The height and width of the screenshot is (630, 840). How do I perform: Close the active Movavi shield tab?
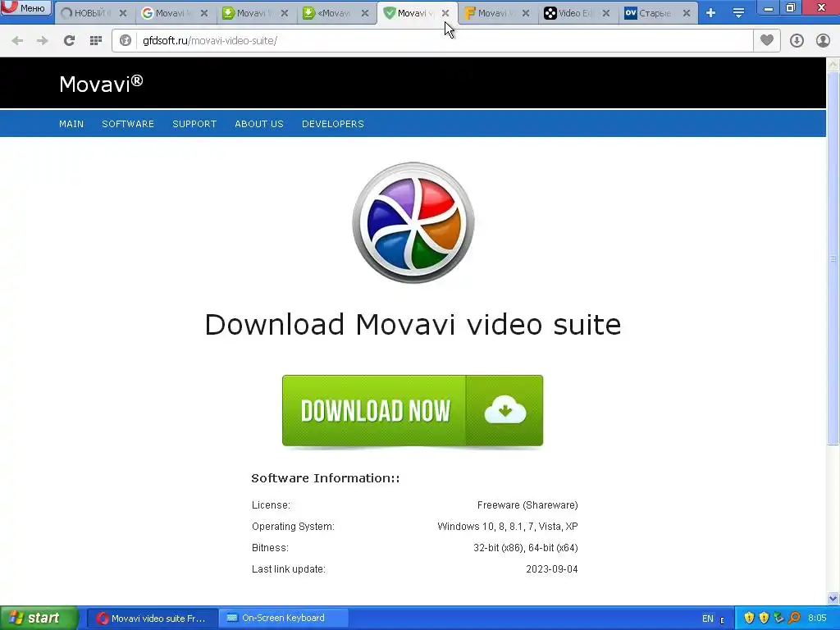tap(445, 13)
